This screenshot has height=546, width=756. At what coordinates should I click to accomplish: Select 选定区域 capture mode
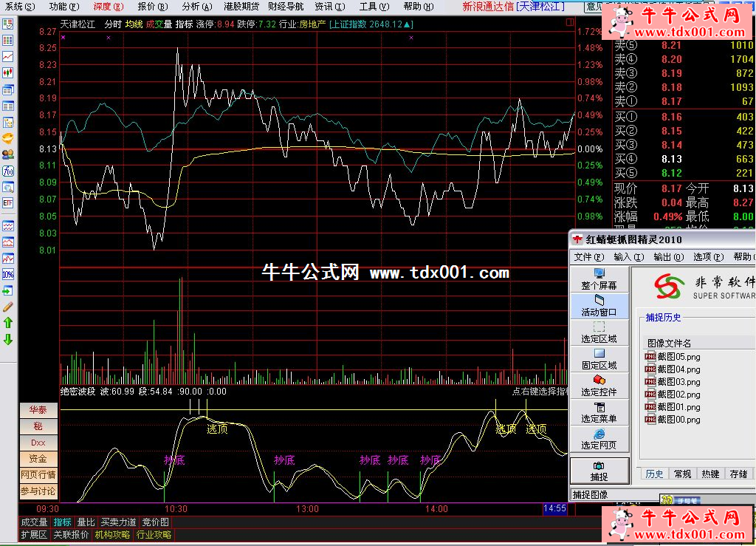tap(599, 332)
